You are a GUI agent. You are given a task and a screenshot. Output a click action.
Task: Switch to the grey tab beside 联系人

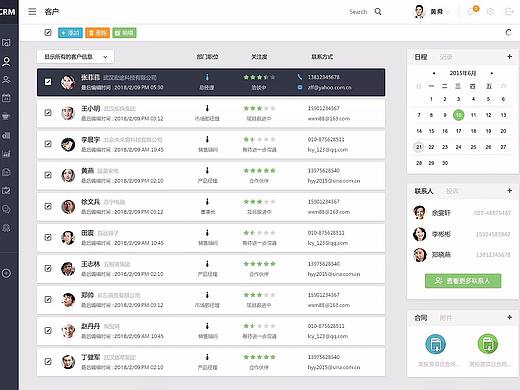pyautogui.click(x=452, y=191)
